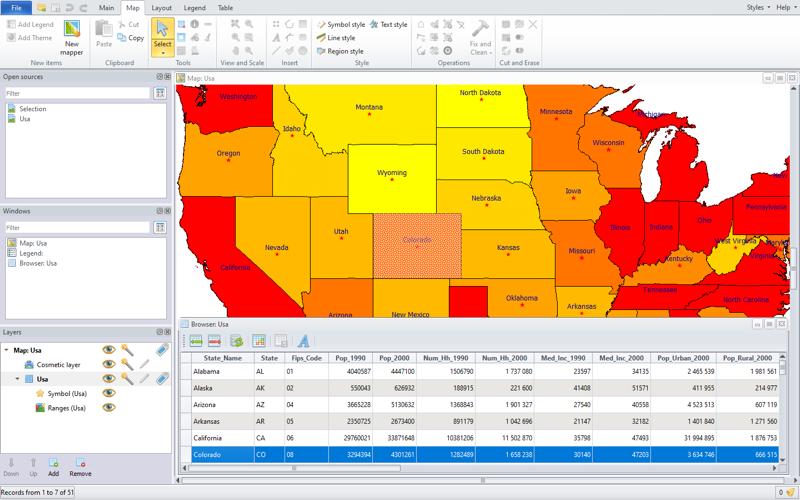
Task: Switch to the Table ribbon tab
Action: coord(226,8)
